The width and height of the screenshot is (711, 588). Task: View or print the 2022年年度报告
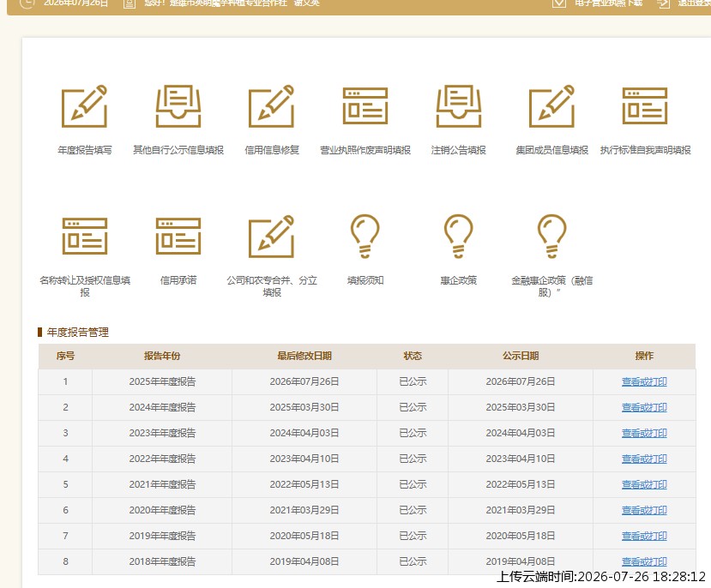644,459
